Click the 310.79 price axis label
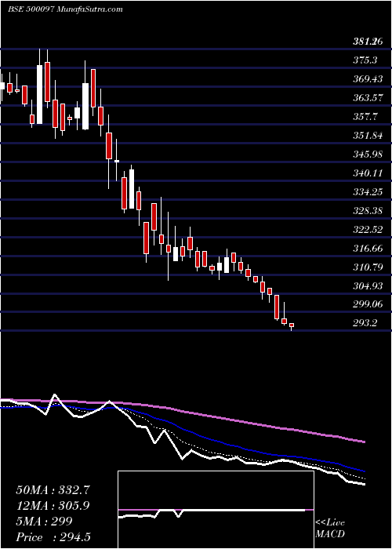The image size is (392, 549). [x=368, y=267]
